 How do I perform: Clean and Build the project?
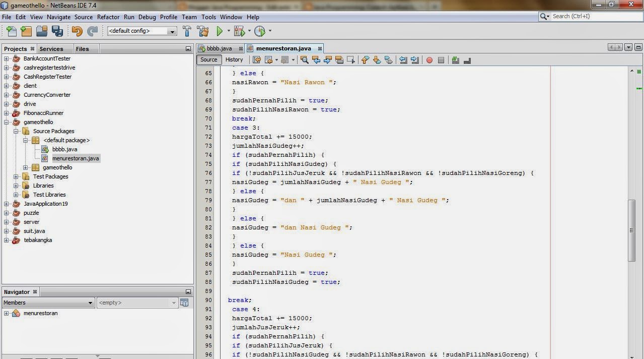(x=203, y=31)
